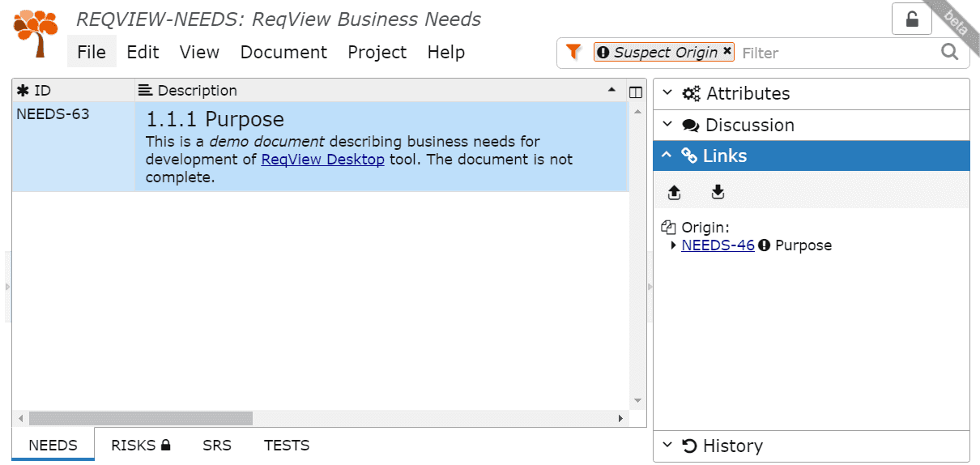Click the horizontal scrollbar left arrow

tap(20, 418)
